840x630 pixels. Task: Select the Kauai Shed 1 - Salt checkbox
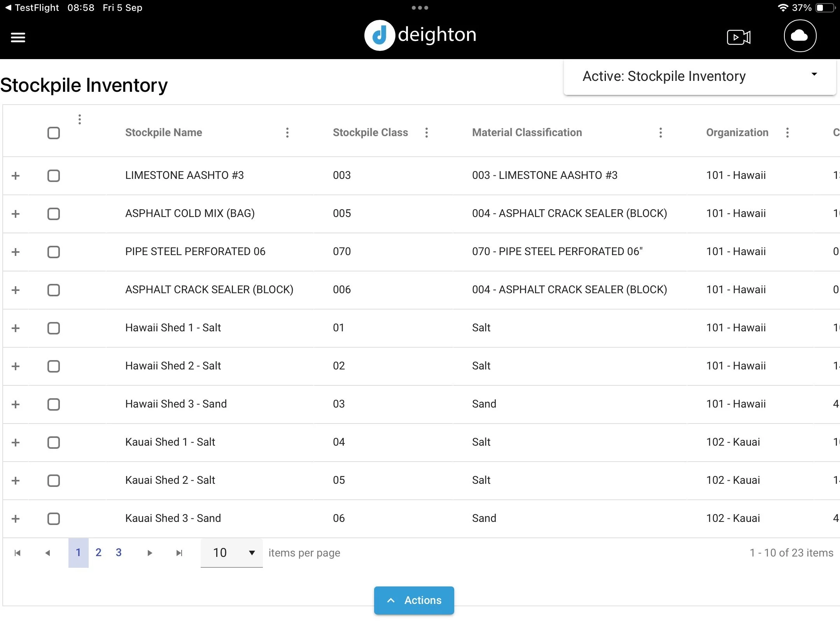tap(54, 443)
